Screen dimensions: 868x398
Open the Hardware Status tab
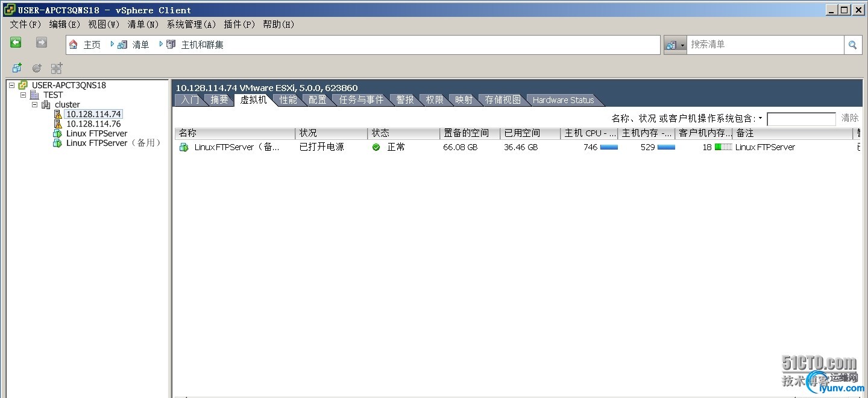pyautogui.click(x=564, y=100)
